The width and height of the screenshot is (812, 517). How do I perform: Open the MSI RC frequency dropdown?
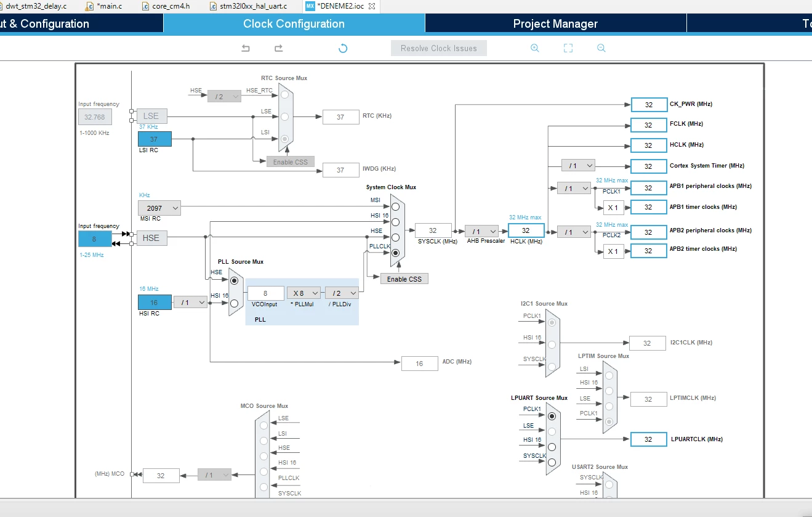tap(159, 208)
